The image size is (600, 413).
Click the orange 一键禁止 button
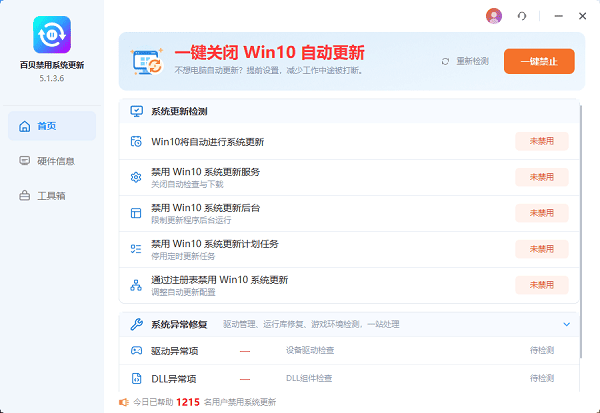click(x=539, y=61)
